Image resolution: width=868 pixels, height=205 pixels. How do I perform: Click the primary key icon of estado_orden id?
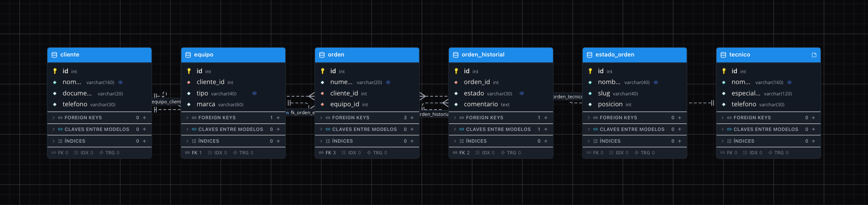[590, 71]
